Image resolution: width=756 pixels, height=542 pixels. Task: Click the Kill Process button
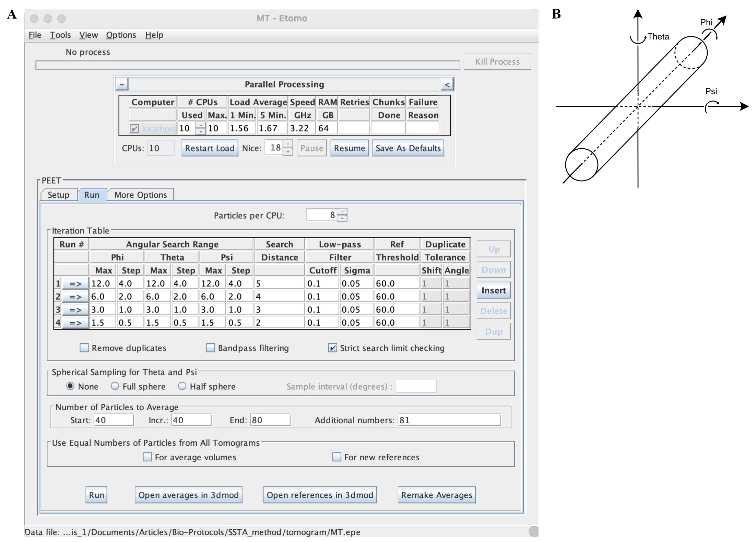(497, 61)
